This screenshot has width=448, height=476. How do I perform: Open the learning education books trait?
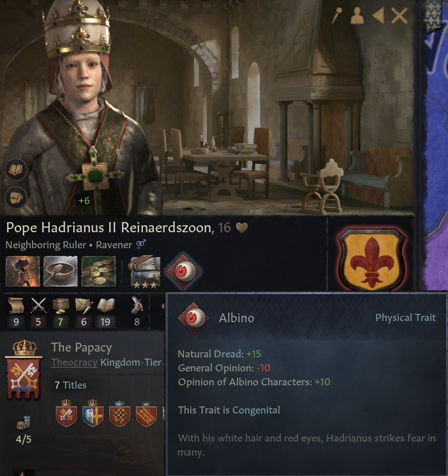coord(145,271)
